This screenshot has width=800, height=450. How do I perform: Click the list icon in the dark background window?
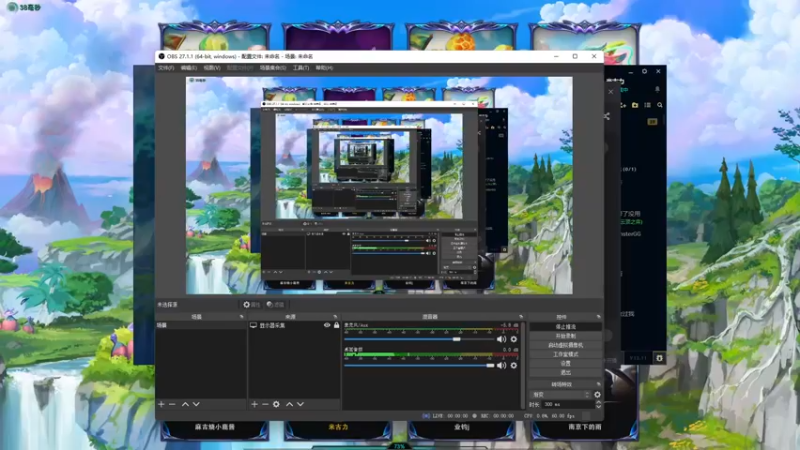tap(647, 105)
